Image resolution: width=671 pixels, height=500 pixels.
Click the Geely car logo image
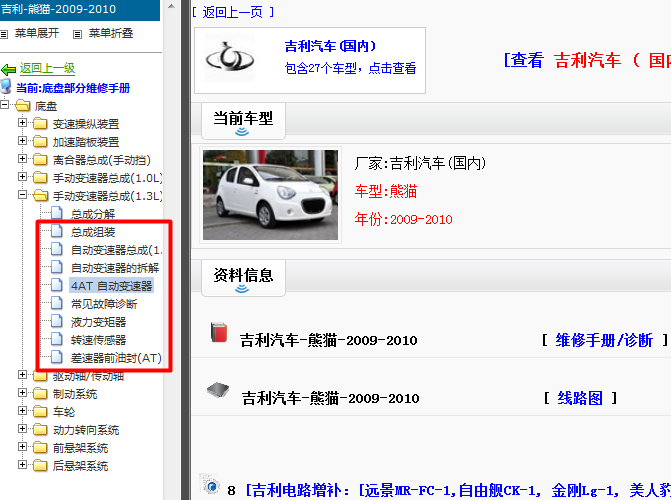pyautogui.click(x=230, y=58)
